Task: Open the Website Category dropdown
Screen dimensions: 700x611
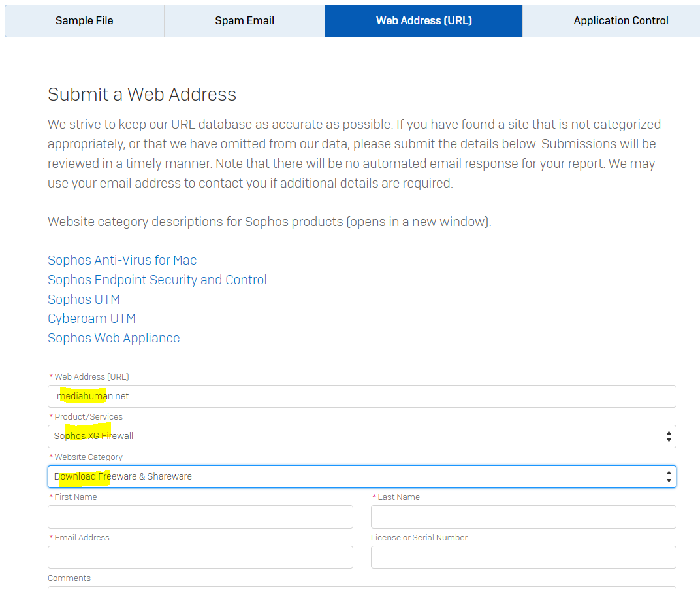Action: [x=362, y=476]
